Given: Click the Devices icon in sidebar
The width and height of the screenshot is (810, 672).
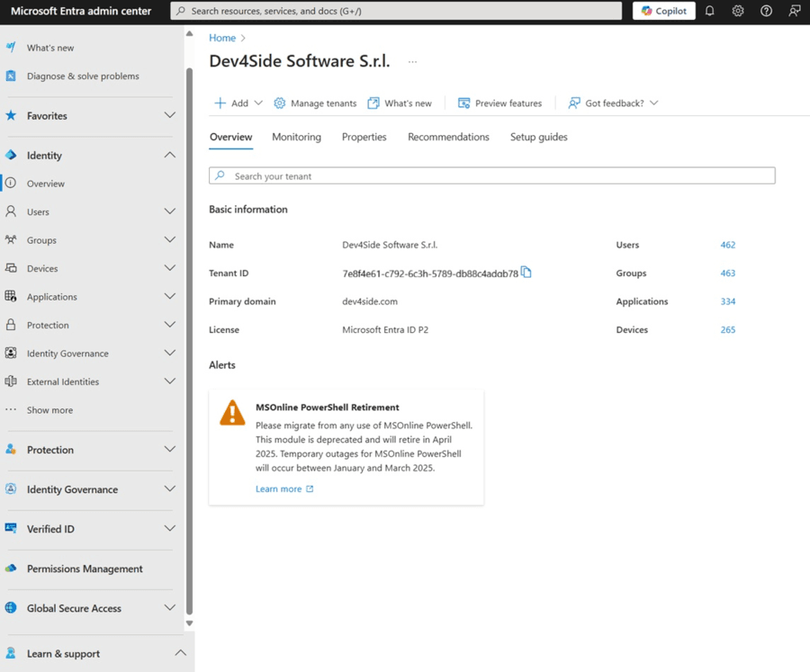Looking at the screenshot, I should click(11, 268).
